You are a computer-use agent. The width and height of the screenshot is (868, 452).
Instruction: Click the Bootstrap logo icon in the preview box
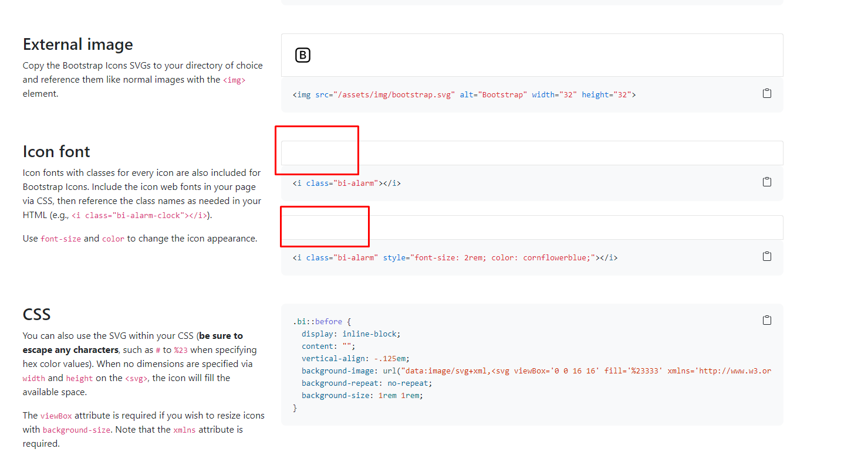[303, 55]
